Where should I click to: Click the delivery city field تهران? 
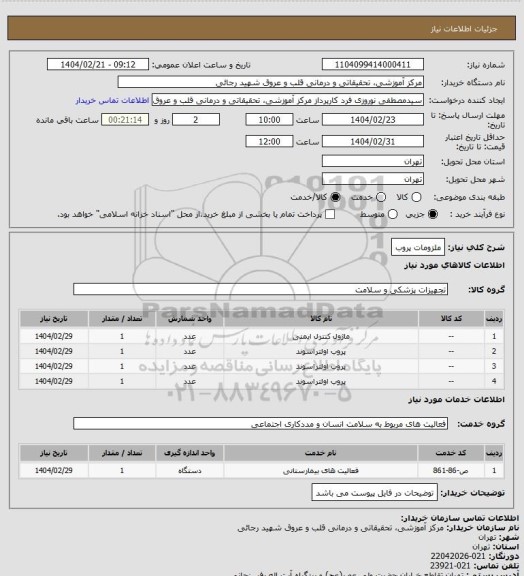pyautogui.click(x=373, y=179)
